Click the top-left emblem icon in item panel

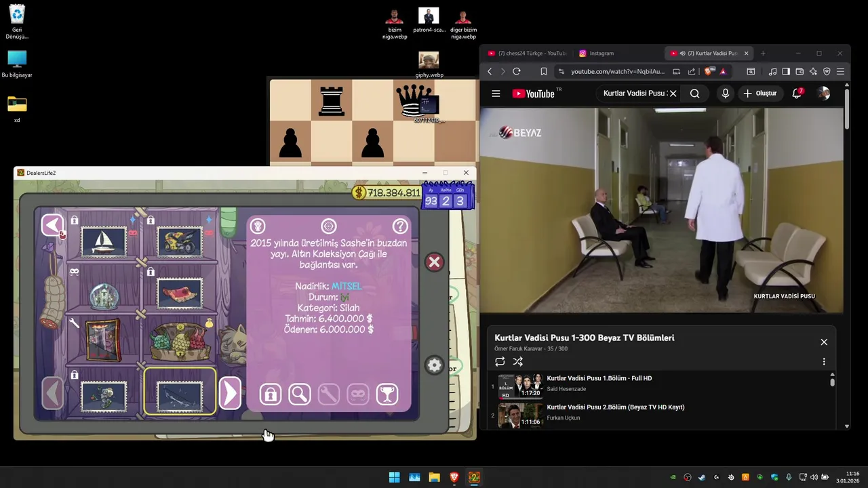click(258, 226)
